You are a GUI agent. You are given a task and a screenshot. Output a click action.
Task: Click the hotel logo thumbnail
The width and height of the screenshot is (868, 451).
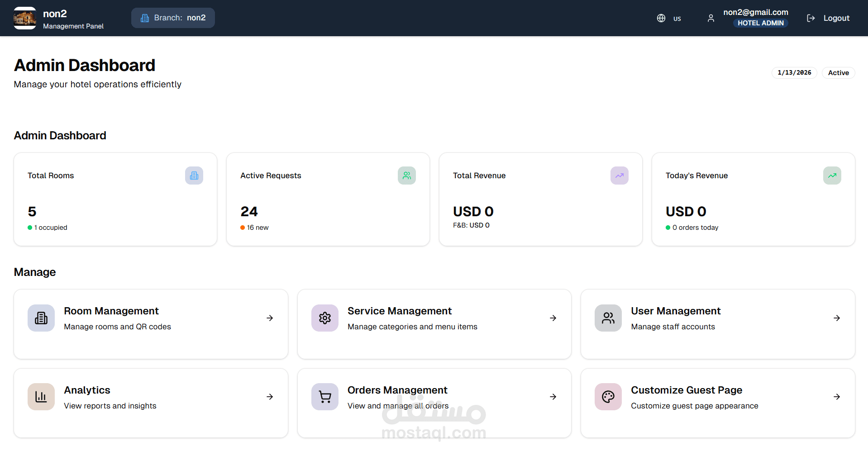(x=25, y=18)
